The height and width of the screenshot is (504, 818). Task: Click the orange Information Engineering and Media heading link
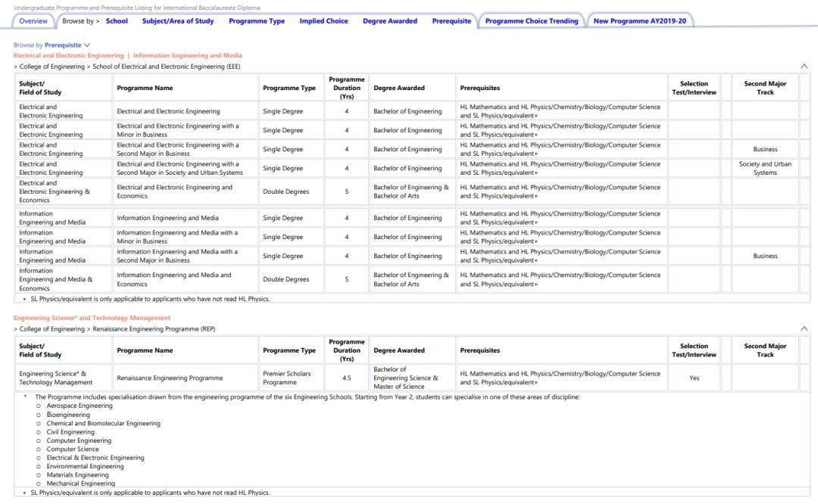point(188,56)
